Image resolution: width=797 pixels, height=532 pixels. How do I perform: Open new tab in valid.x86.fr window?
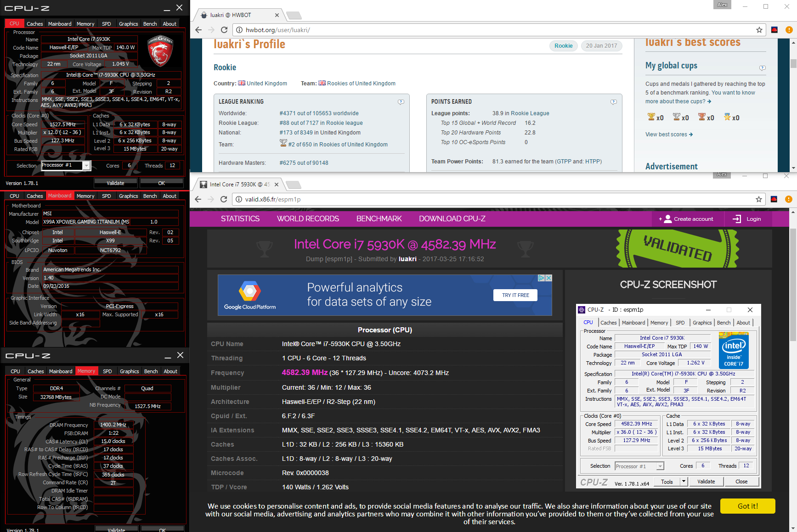point(294,185)
